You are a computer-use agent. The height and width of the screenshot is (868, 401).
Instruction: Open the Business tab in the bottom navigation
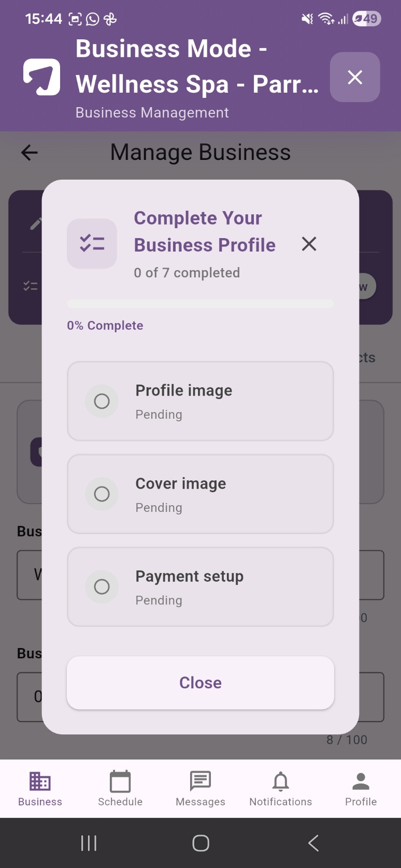pos(40,789)
